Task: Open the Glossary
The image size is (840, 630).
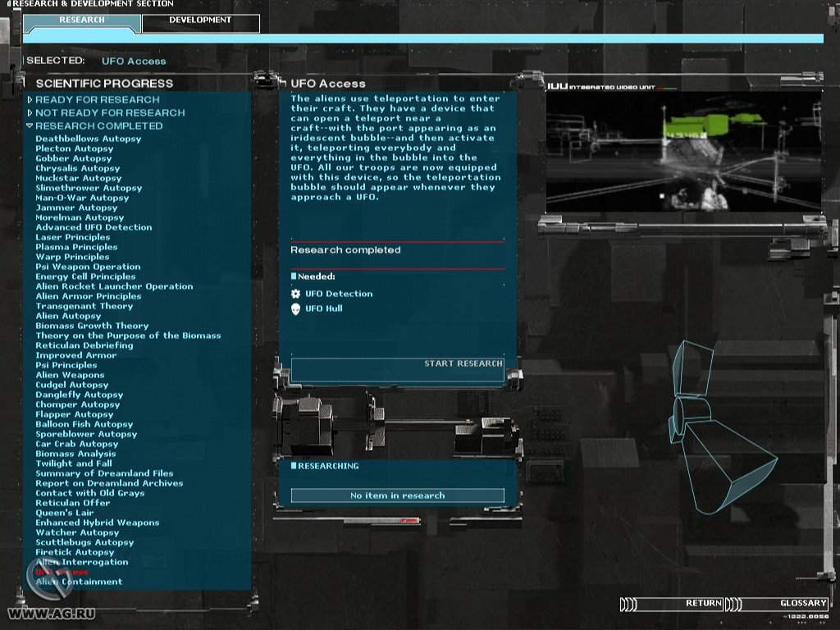Action: pos(802,604)
